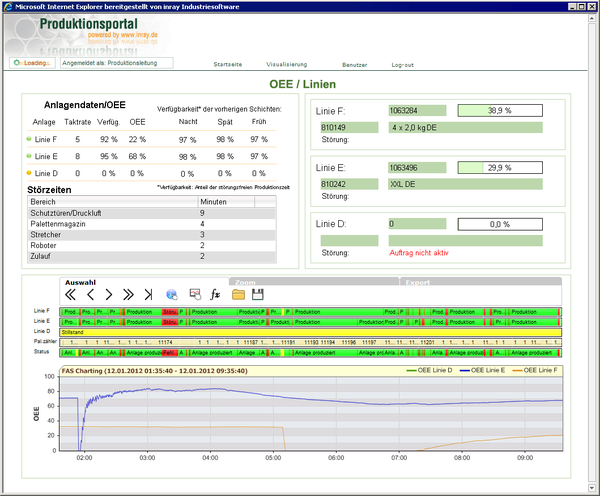Click Linie E OEE value 68 %
Screen dimensions: 600x496
point(137,156)
